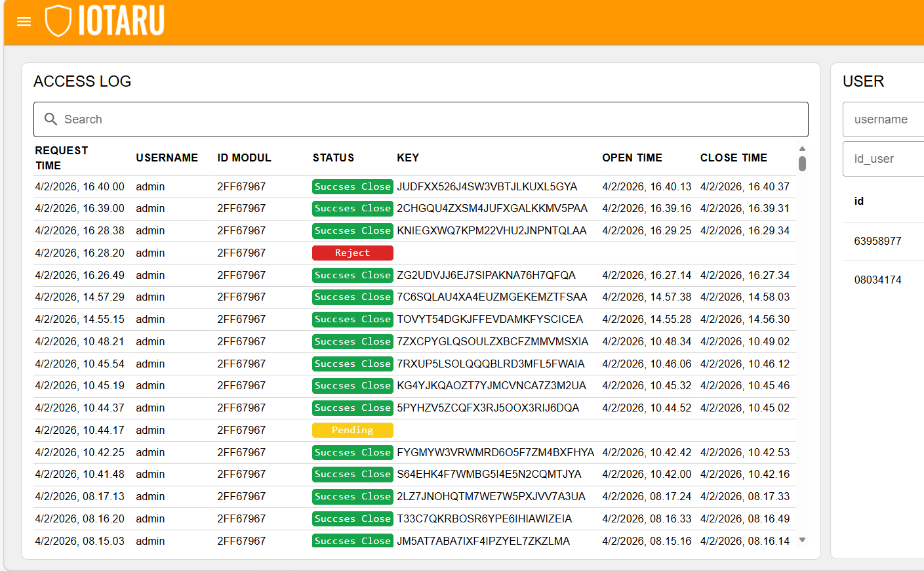Viewport: 924px width, 571px height.
Task: Click the yellow Pending status badge
Action: (x=353, y=430)
